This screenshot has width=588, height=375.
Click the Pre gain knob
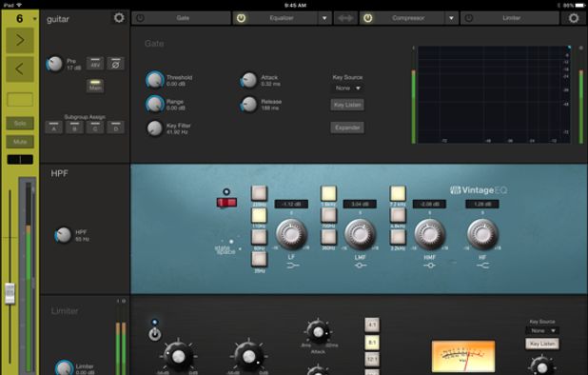pos(55,64)
